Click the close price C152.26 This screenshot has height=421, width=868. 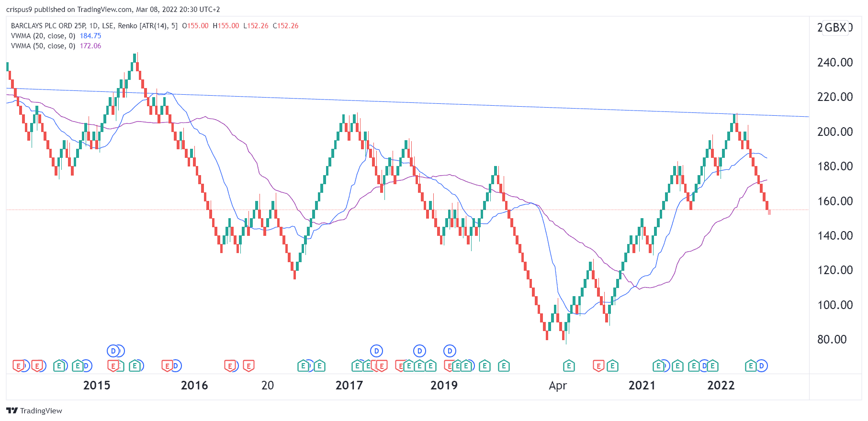(286, 26)
